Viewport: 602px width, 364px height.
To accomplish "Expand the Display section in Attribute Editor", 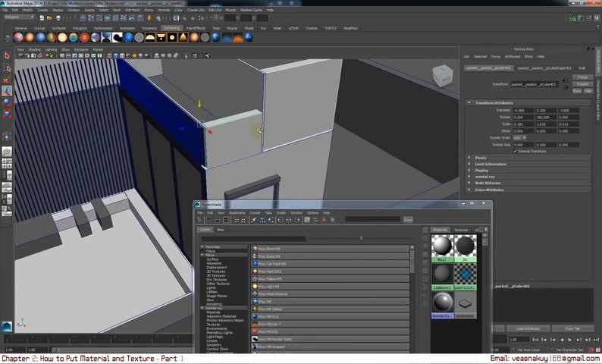I will (x=469, y=171).
